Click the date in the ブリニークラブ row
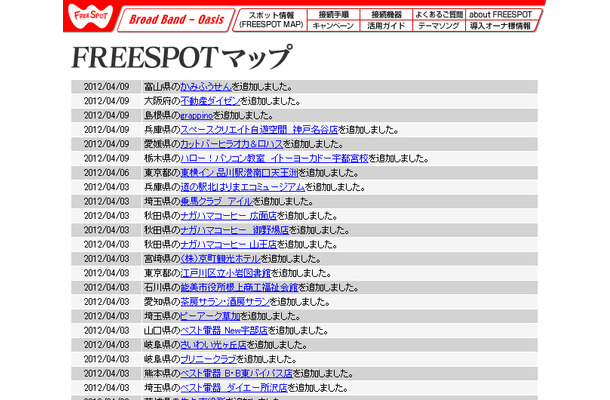610x400 pixels. coord(107,359)
